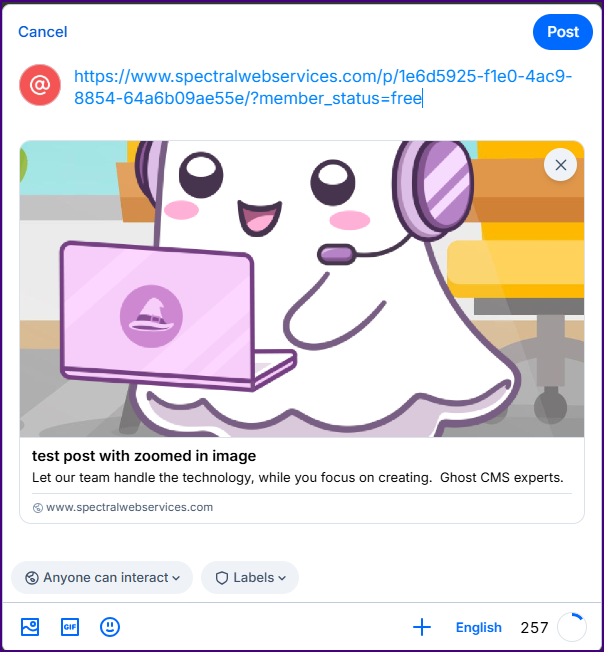Click the www.spectralwebservices.com domain in card

pos(129,507)
